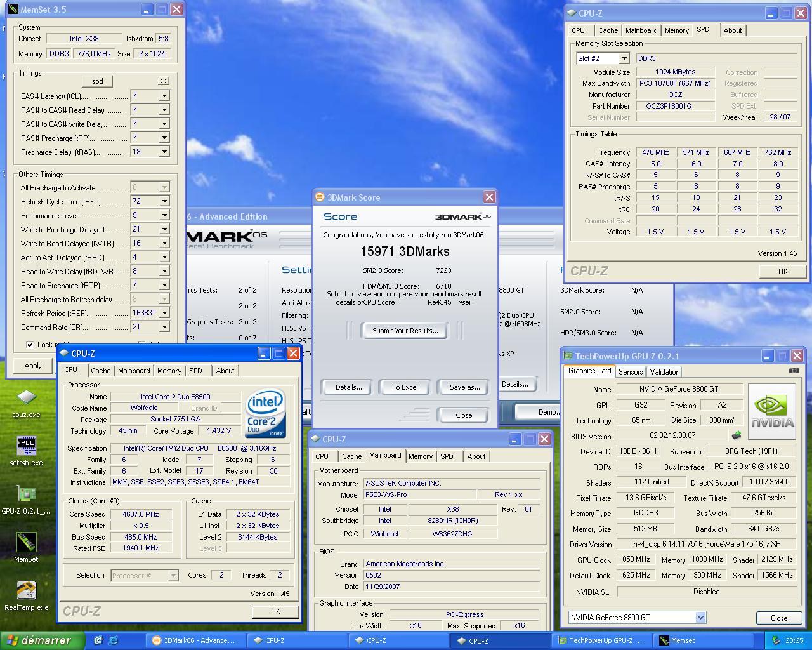This screenshot has width=812, height=650.
Task: Click the spd button in MemSet
Action: click(x=97, y=81)
